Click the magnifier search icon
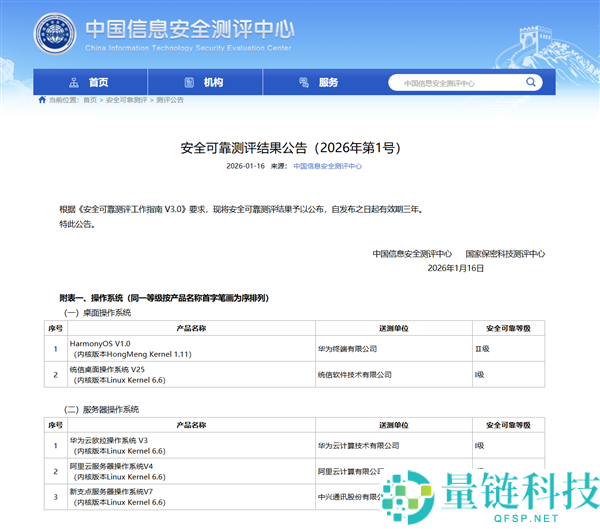This screenshot has width=600, height=529. click(534, 84)
